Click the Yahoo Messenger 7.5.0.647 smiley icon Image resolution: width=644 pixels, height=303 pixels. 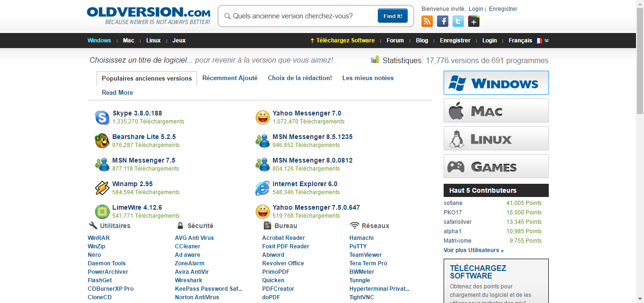263,212
